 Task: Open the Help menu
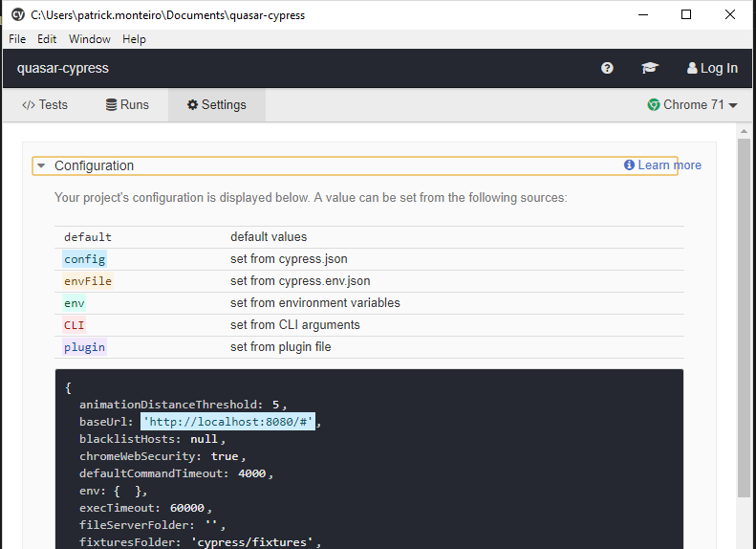134,39
